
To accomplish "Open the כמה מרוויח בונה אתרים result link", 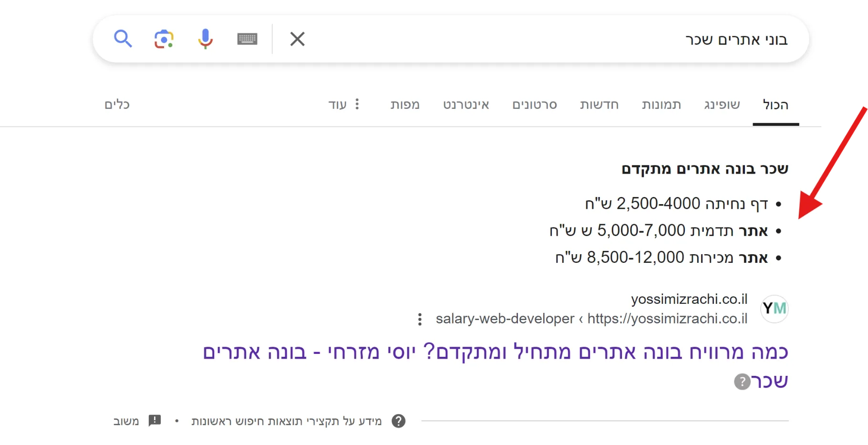I will [x=495, y=352].
